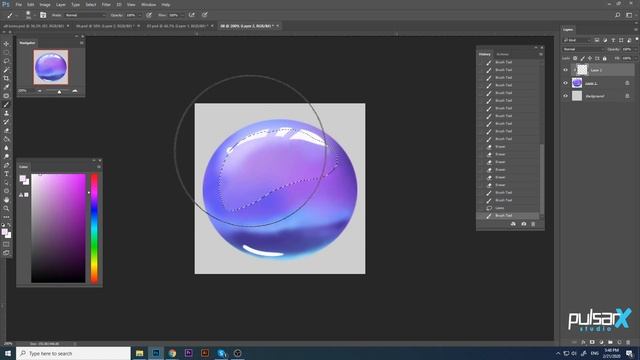
Task: Select the Pen tool
Action: [6, 165]
